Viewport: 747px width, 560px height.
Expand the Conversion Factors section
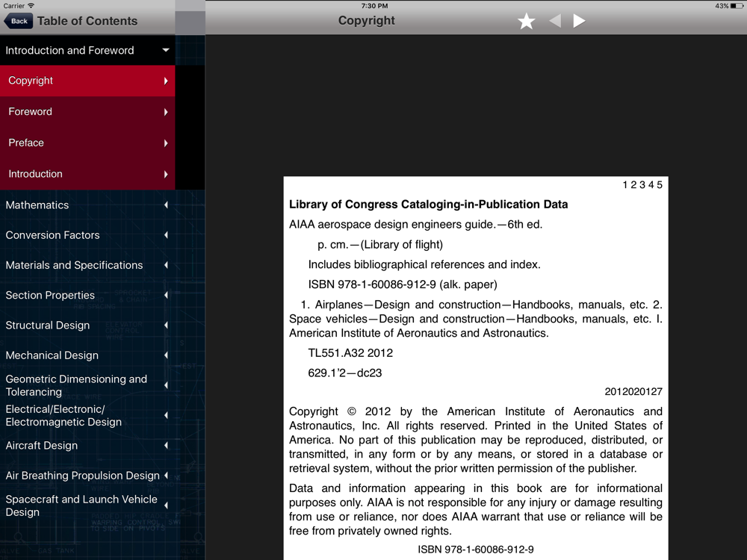tap(87, 234)
